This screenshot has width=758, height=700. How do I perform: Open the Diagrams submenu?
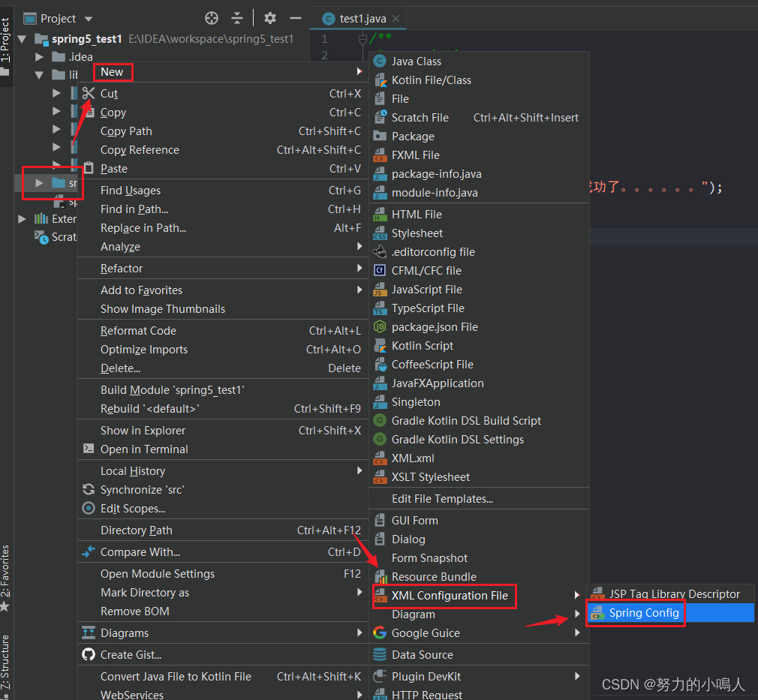click(x=224, y=632)
